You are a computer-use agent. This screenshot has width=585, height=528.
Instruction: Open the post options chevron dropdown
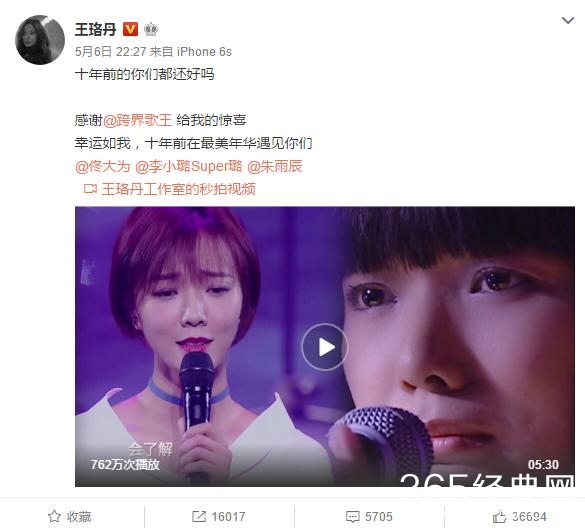[568, 20]
